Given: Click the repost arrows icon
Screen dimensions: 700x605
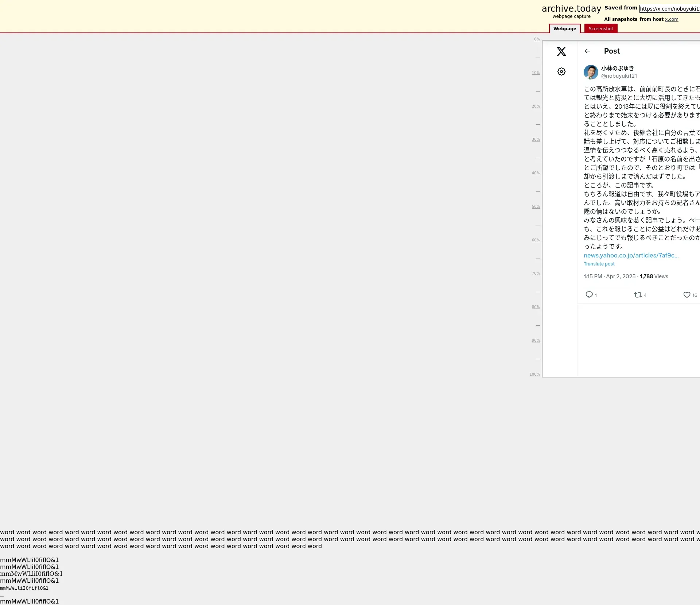Looking at the screenshot, I should point(638,295).
